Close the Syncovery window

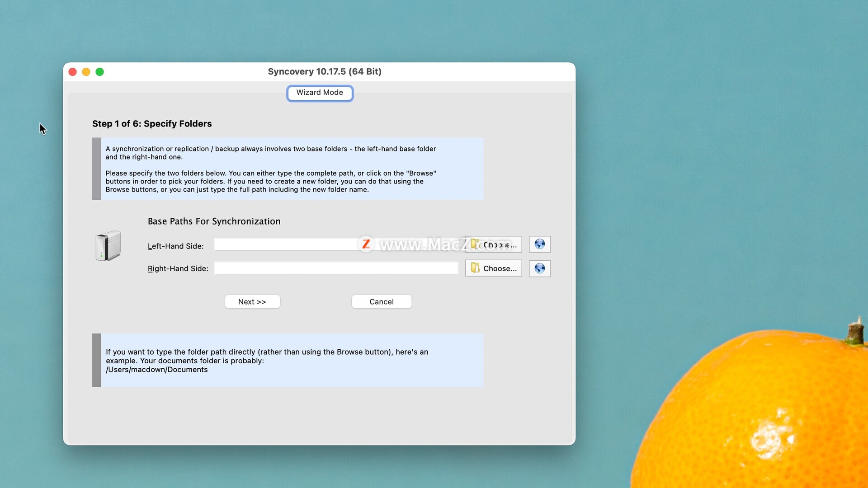click(x=72, y=72)
